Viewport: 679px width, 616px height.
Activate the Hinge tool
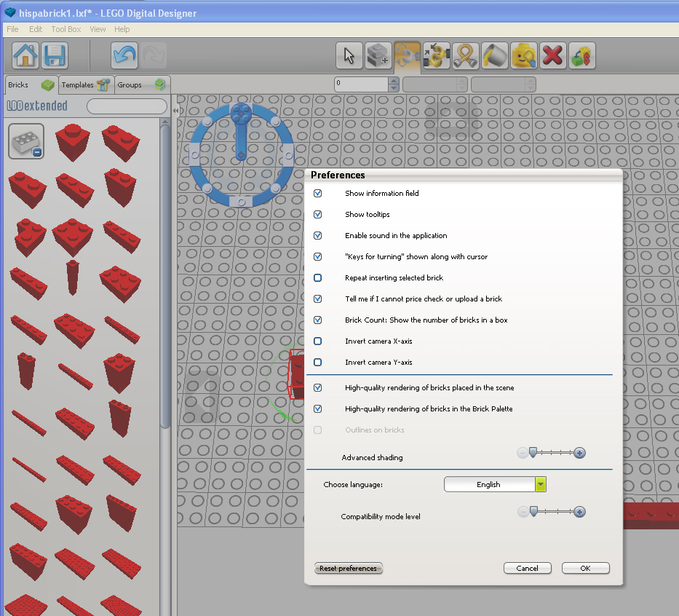[x=407, y=56]
